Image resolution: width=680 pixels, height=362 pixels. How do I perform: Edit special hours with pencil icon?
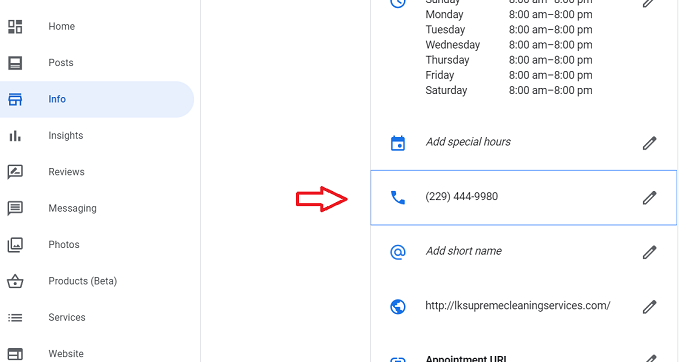coord(649,143)
